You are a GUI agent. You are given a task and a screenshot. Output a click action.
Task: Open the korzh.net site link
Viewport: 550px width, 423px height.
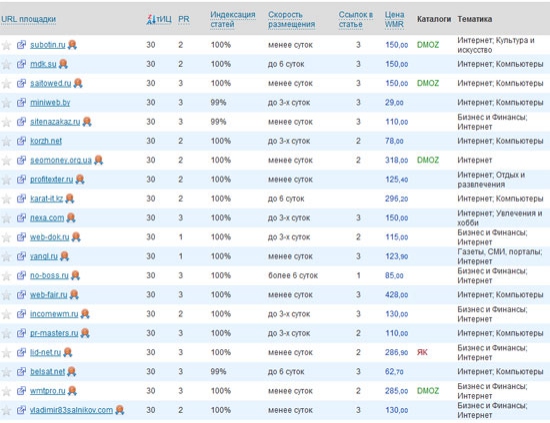click(x=46, y=141)
